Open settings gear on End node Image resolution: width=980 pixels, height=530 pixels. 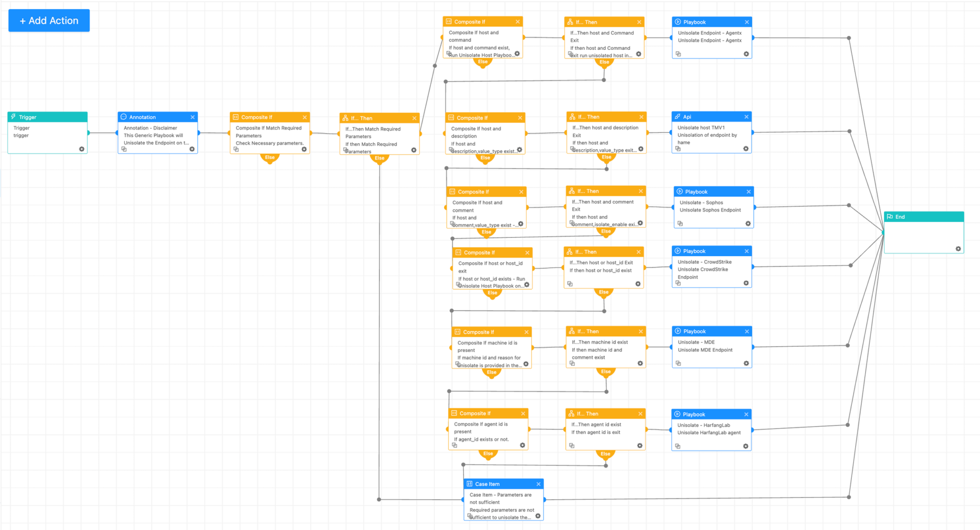click(x=958, y=248)
